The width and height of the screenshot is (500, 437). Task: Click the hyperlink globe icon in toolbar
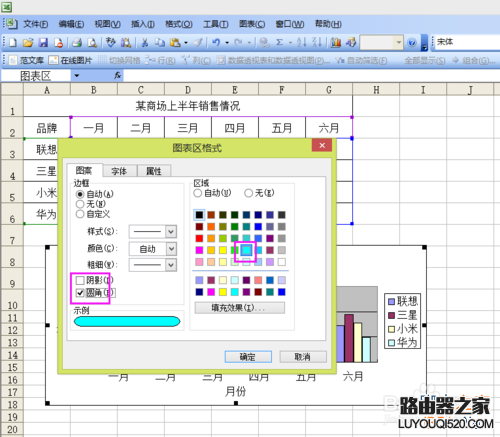[x=265, y=43]
